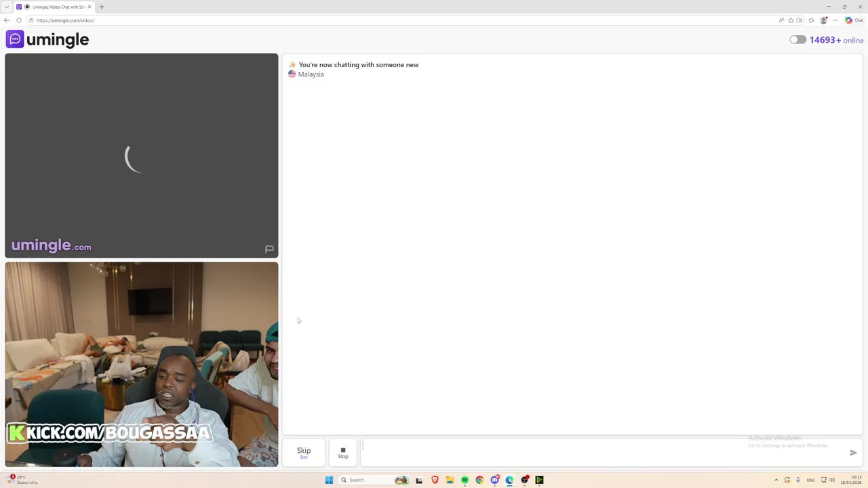Open a new browser tab

tap(102, 7)
